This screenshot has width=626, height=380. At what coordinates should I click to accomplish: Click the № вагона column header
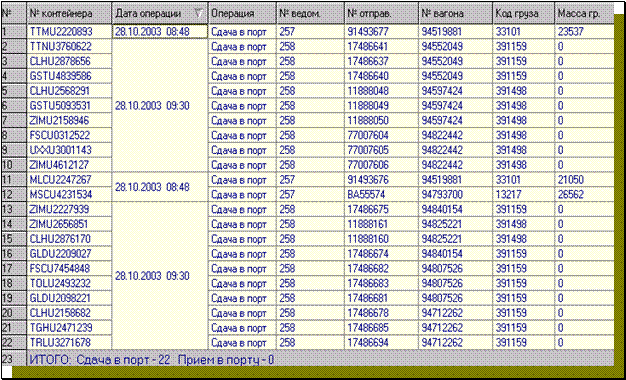coord(455,13)
